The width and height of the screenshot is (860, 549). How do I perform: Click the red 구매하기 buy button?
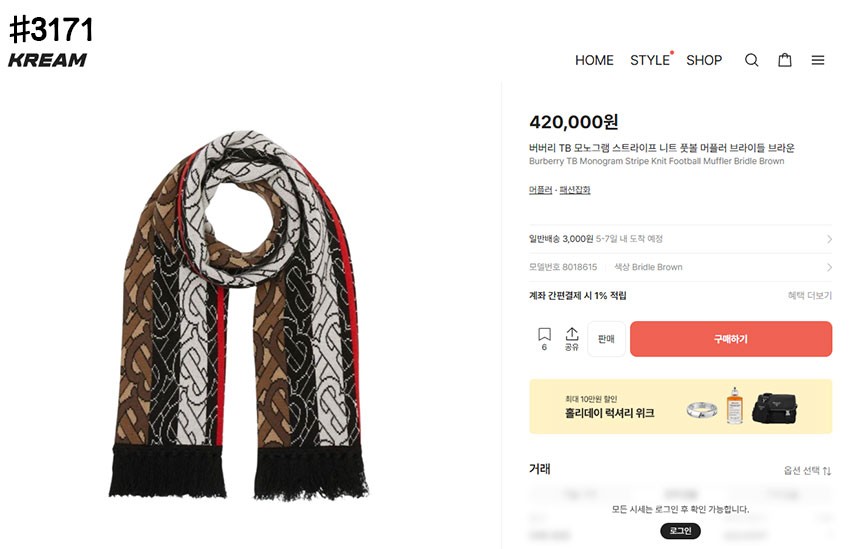tap(731, 339)
